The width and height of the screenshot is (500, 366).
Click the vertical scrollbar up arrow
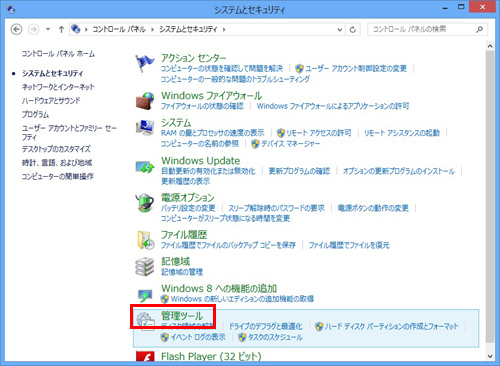pos(490,46)
